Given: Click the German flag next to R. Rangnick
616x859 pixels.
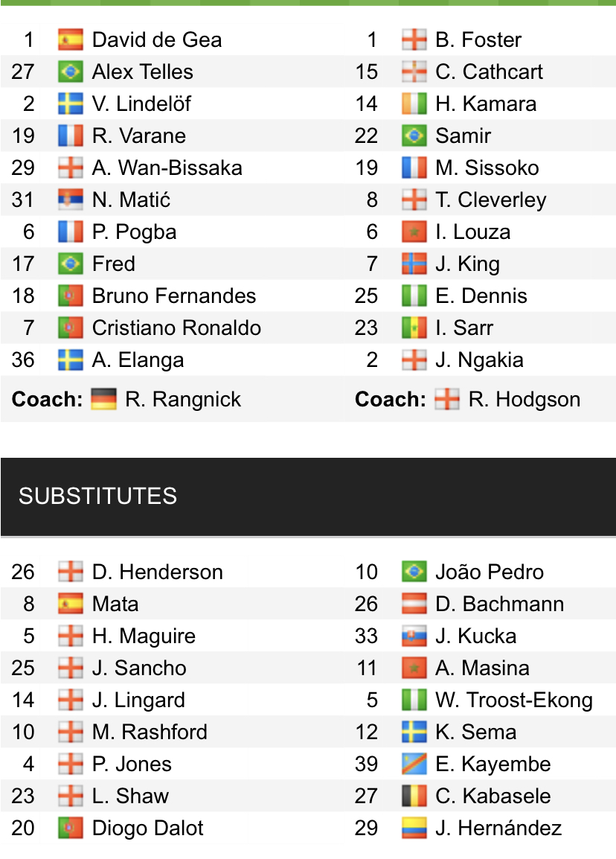Looking at the screenshot, I should pyautogui.click(x=103, y=400).
